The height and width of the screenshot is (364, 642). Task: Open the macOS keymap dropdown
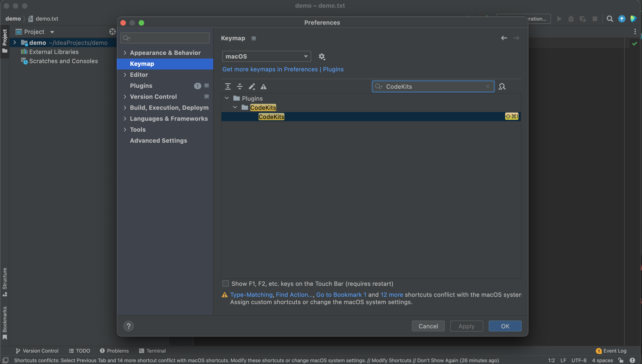[267, 56]
